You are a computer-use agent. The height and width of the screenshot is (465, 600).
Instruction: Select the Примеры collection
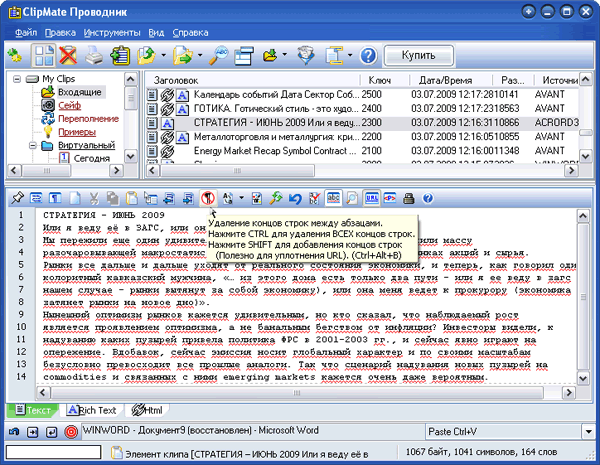pyautogui.click(x=77, y=132)
